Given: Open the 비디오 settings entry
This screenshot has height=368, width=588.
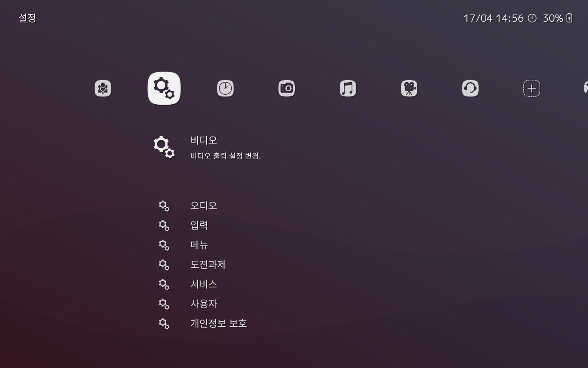Looking at the screenshot, I should coord(204,140).
